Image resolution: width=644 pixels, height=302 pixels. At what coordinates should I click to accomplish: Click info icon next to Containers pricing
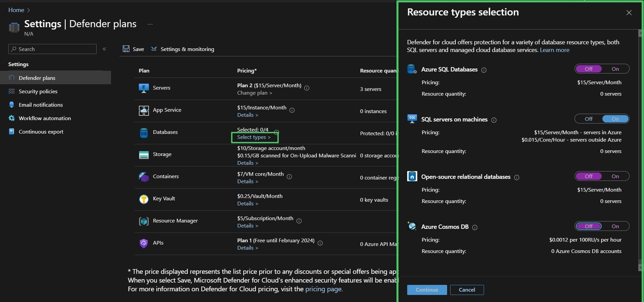tap(289, 177)
